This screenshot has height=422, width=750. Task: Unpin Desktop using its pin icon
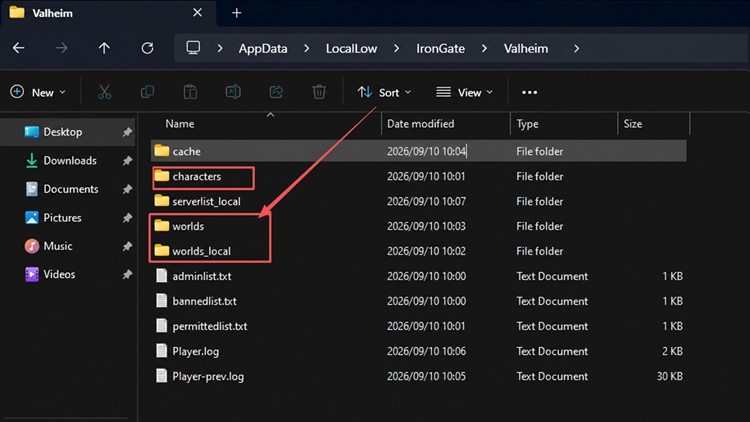(x=127, y=132)
